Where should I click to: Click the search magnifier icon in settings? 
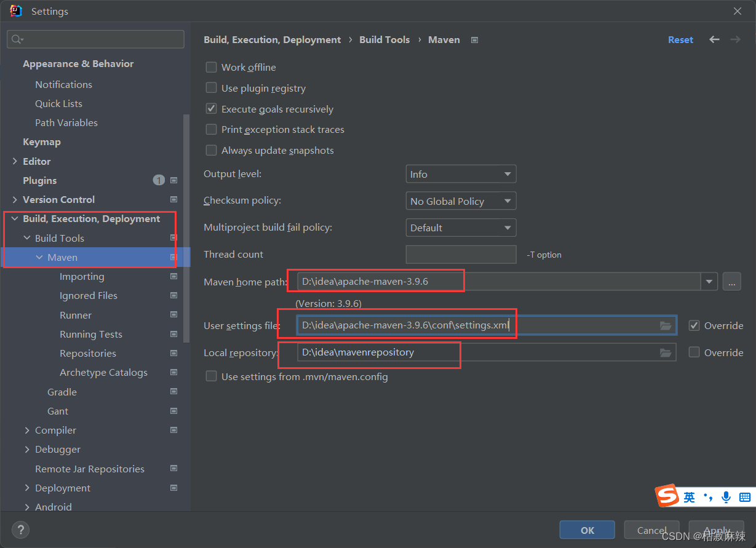tap(16, 39)
